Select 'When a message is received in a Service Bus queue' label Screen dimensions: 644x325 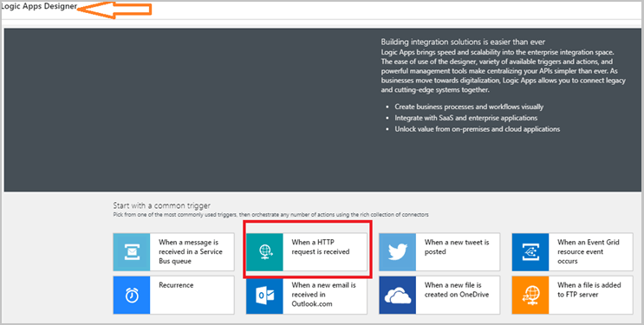coord(191,252)
